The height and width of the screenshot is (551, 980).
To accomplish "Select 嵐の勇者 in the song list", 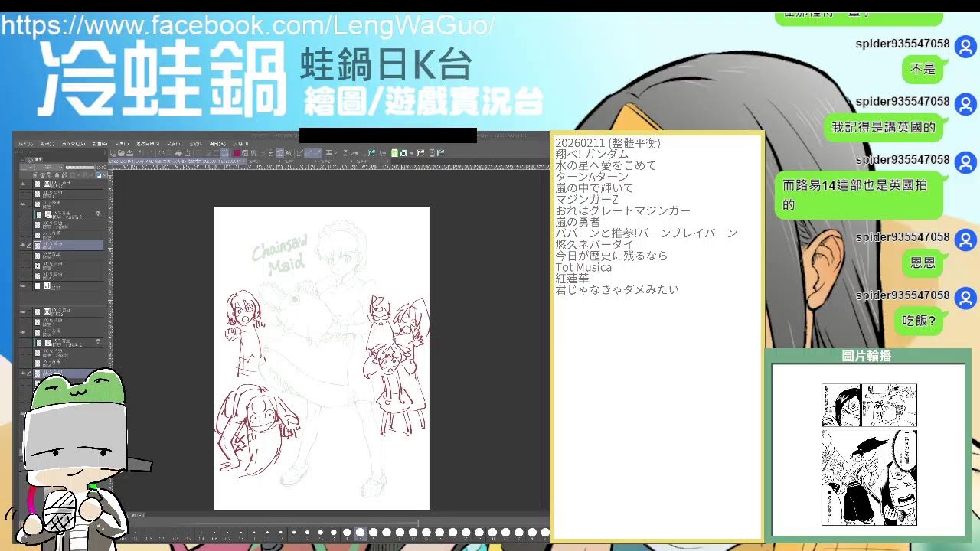I will coord(577,222).
